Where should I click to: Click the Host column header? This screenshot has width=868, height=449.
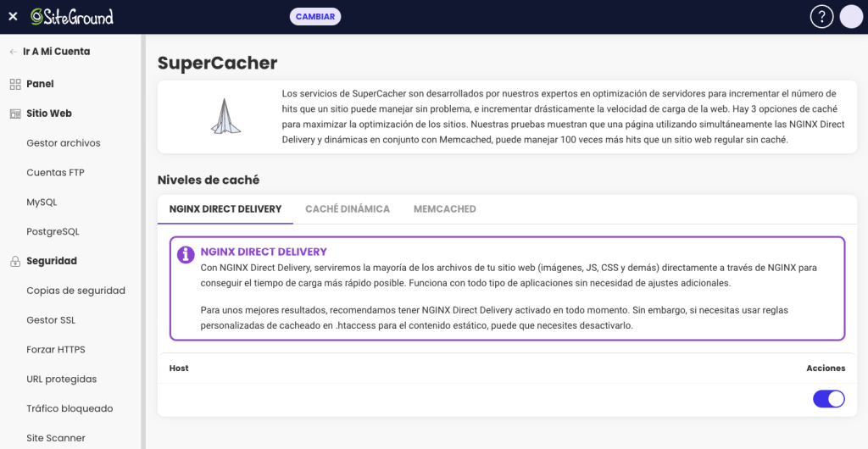point(179,369)
